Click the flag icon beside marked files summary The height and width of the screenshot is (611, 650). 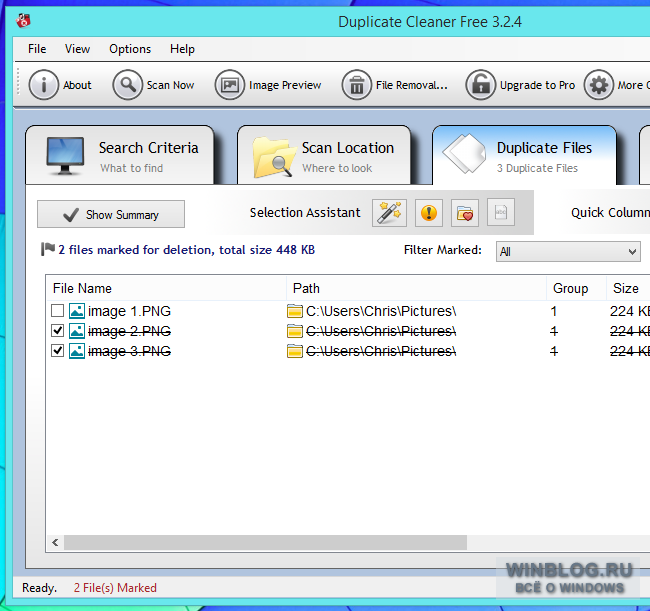(x=48, y=249)
